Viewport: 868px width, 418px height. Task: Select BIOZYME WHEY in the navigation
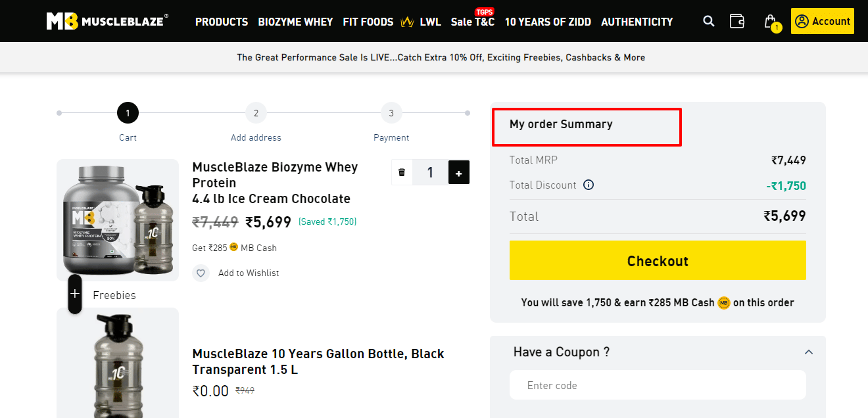pyautogui.click(x=295, y=22)
